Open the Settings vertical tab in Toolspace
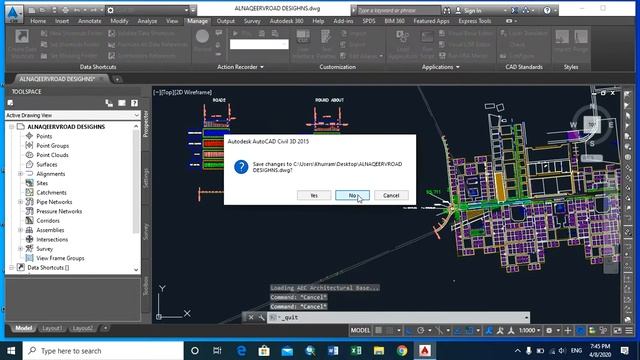Screen dimensions: 640x360 pos(146,178)
